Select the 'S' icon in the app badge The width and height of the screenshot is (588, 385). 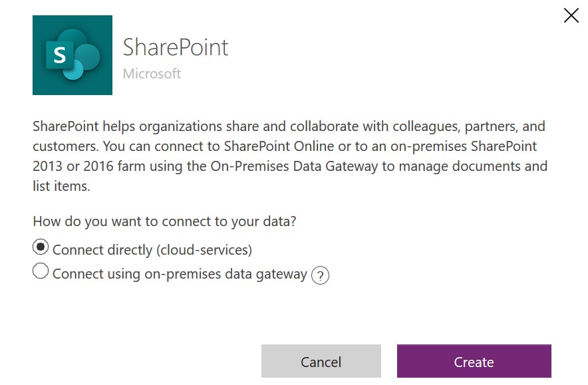point(61,57)
